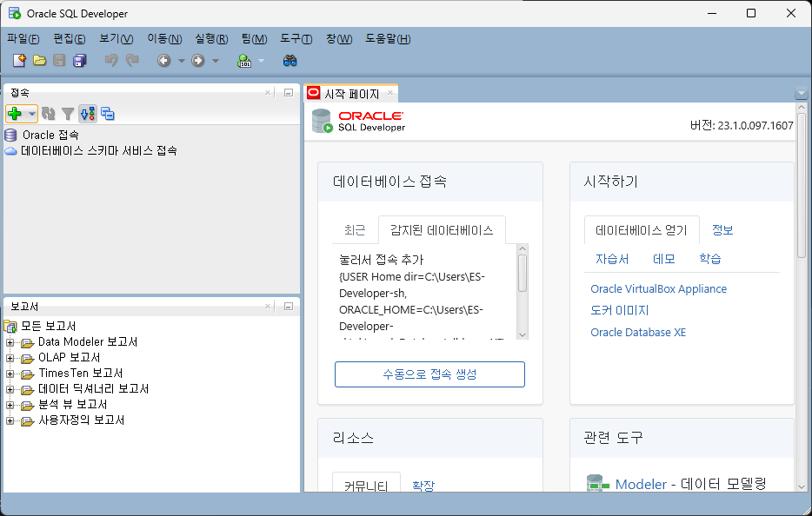Click the Modeler tool icon in 관련 도구

[x=597, y=484]
